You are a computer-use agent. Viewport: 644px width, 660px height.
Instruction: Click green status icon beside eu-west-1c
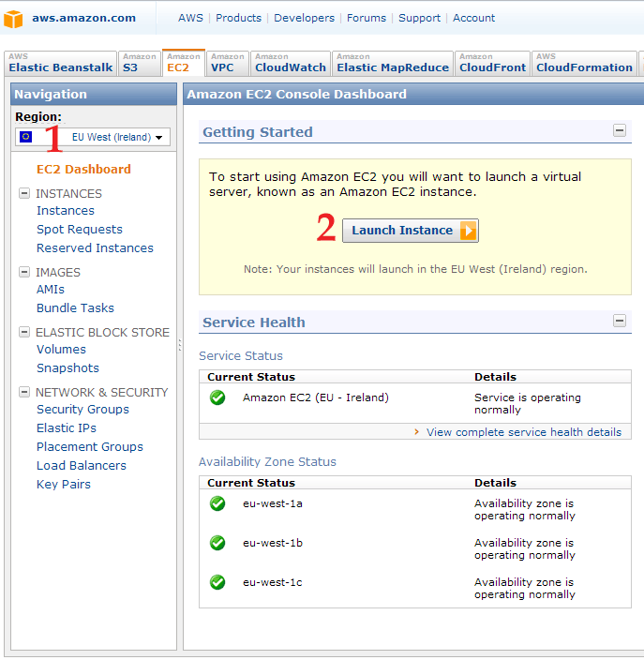[217, 582]
